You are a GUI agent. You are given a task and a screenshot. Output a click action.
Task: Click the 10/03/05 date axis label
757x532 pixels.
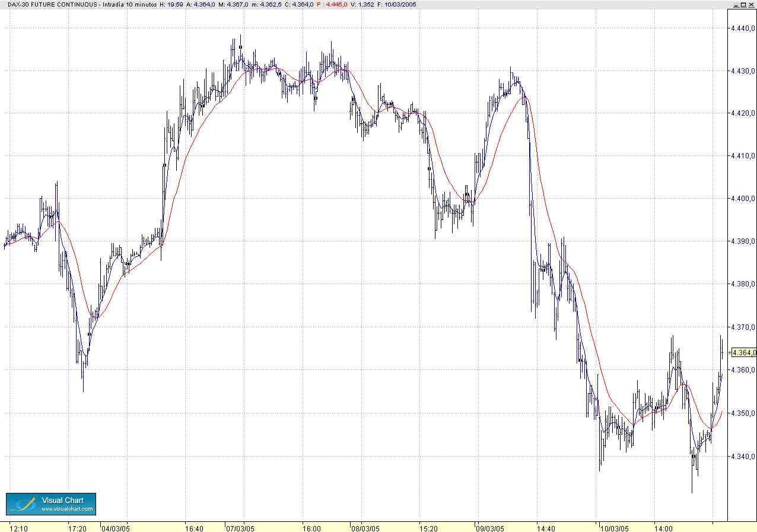coord(615,528)
